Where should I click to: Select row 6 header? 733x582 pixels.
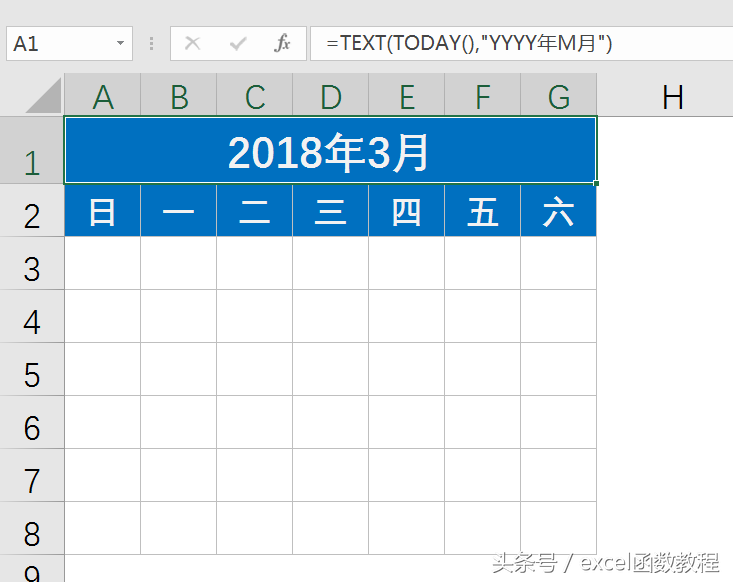[32, 422]
